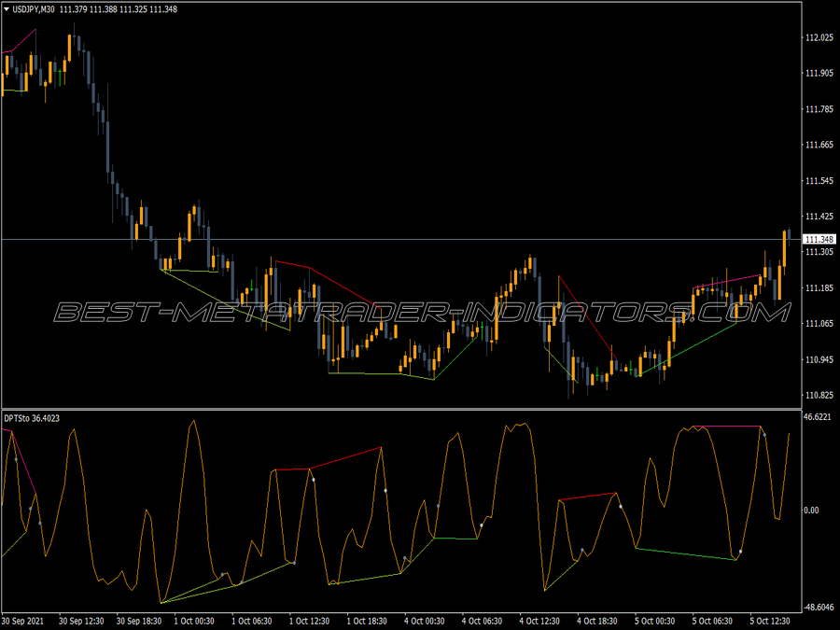
Task: Click the 30 Sep 18:30 time label
Action: tap(139, 621)
